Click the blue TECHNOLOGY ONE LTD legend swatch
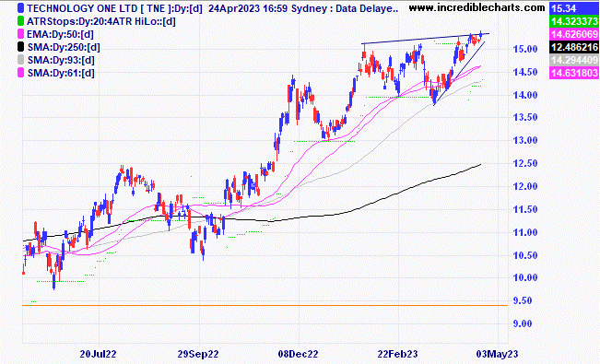The image size is (600, 364). (x=21, y=8)
